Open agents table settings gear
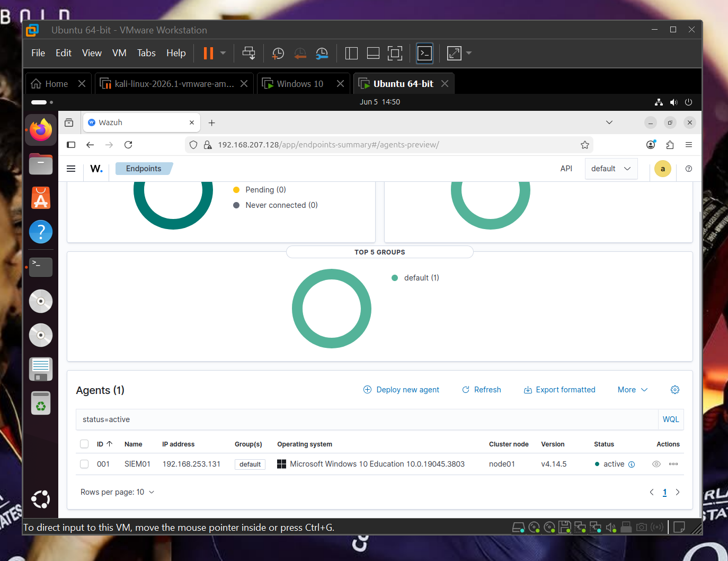The image size is (728, 561). click(x=675, y=390)
